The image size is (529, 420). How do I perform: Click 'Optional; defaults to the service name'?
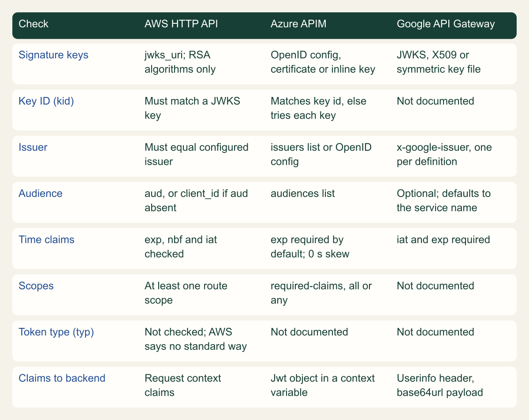[x=444, y=201]
